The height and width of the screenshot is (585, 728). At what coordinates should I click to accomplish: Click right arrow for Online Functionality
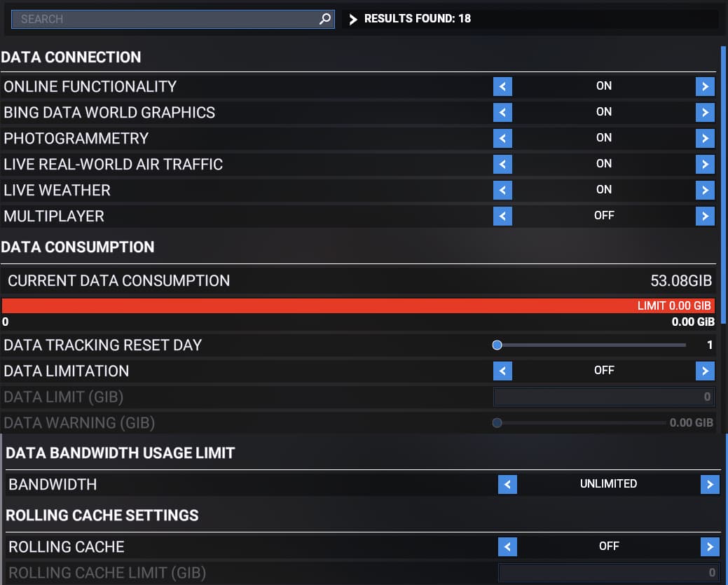click(705, 86)
